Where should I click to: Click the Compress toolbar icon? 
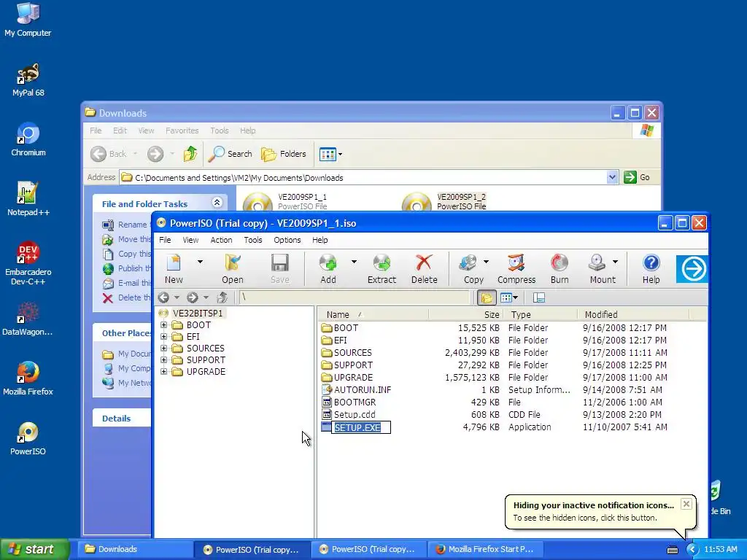click(516, 268)
